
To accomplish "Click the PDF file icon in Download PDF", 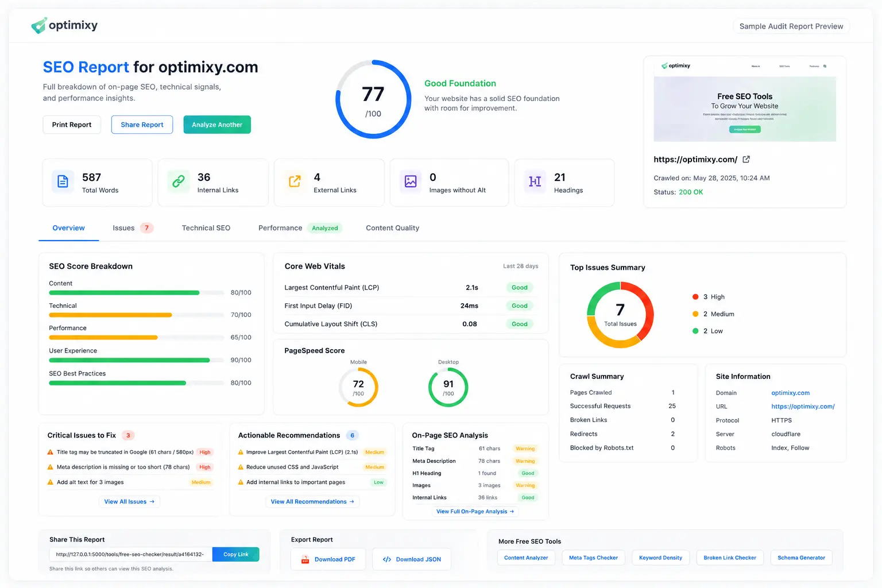I will tap(305, 559).
